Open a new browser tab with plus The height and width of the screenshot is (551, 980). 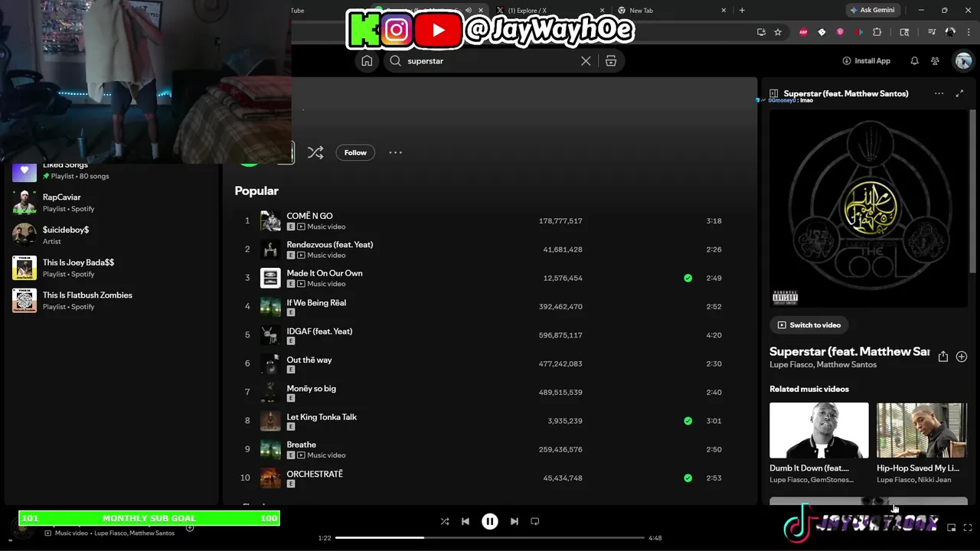(742, 11)
